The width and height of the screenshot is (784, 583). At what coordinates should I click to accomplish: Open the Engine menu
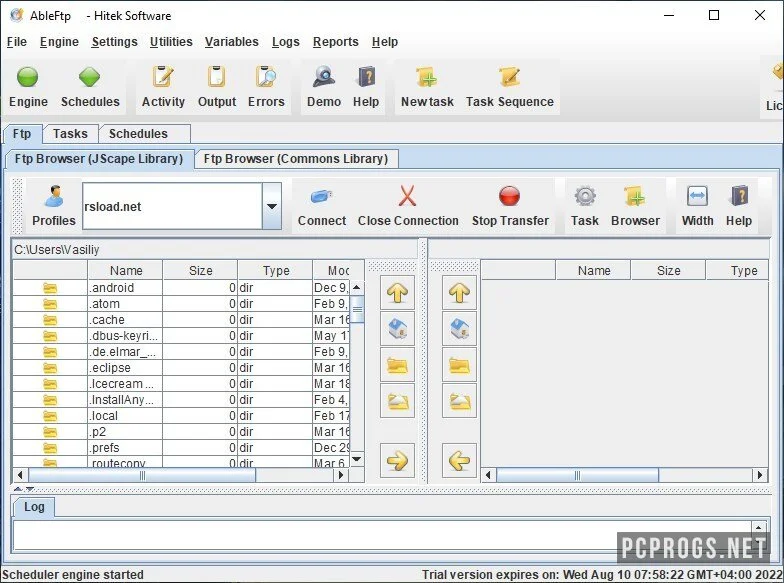(x=59, y=42)
